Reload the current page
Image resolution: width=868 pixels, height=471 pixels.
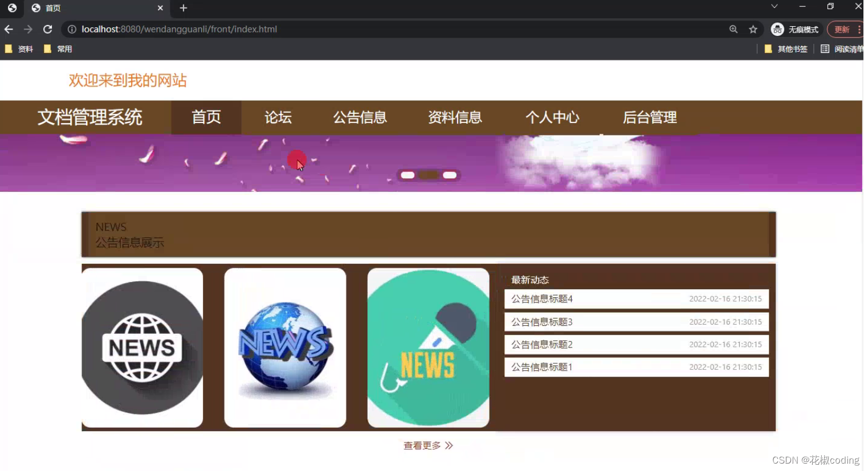[47, 29]
